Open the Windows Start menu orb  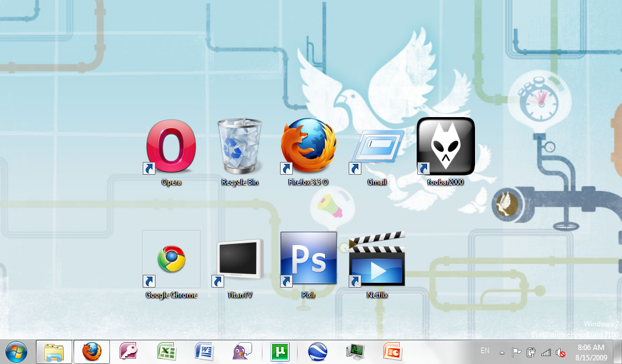tap(16, 352)
